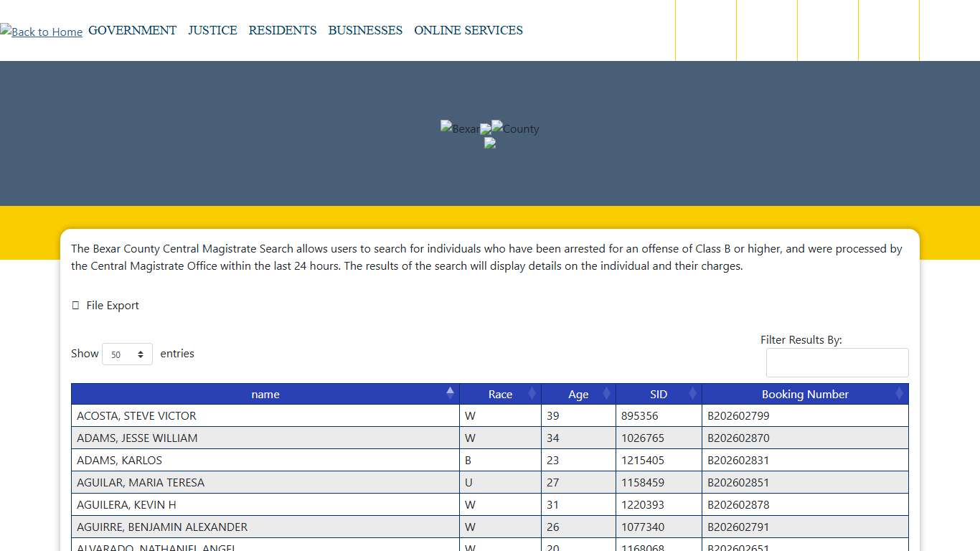
Task: Click the File Export label
Action: coord(112,305)
